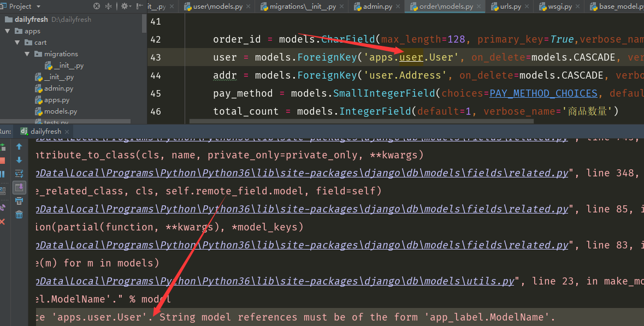Follow the PAY_METHOD_CHOICES reference in code

pyautogui.click(x=543, y=93)
